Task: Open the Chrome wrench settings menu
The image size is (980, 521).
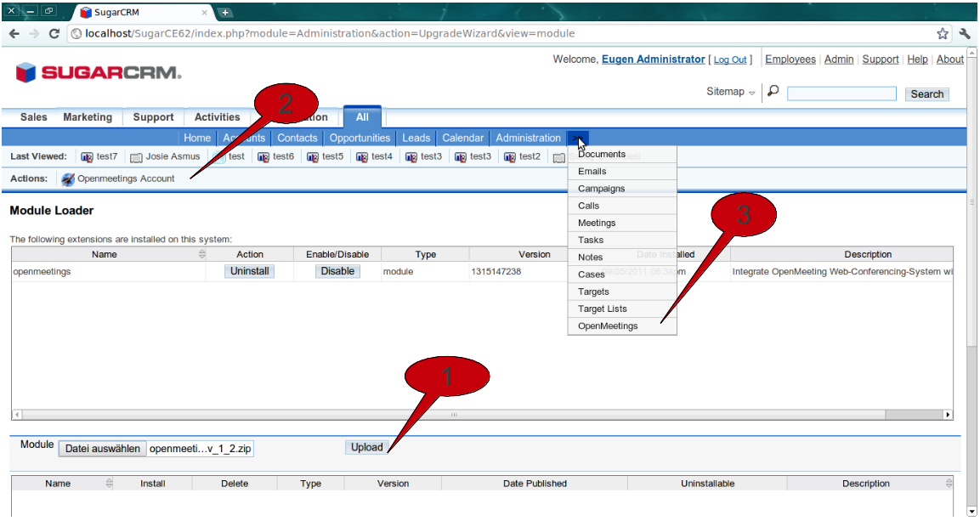Action: point(965,34)
